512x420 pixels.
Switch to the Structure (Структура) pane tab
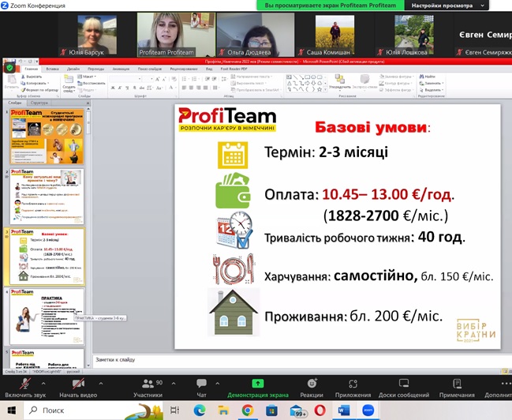39,103
